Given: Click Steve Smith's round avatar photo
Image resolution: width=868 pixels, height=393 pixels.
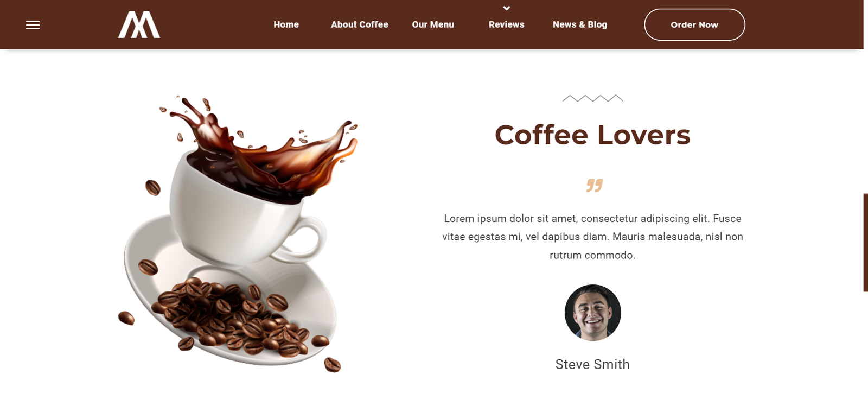Looking at the screenshot, I should point(592,313).
